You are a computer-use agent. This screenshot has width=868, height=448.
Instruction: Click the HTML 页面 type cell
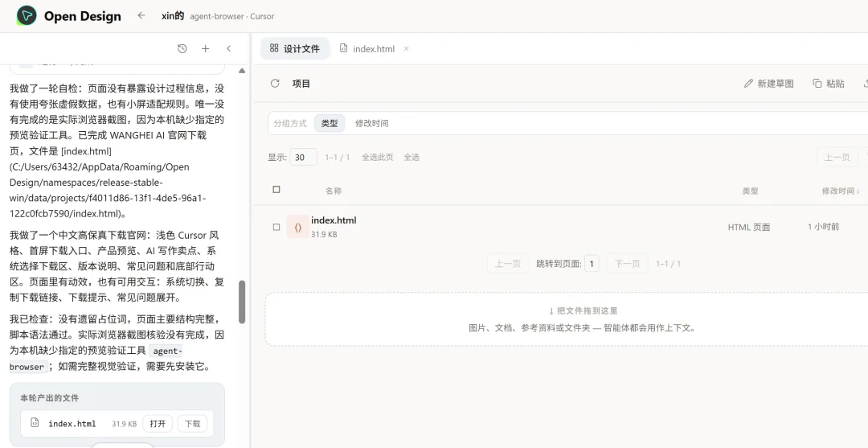[x=749, y=227]
